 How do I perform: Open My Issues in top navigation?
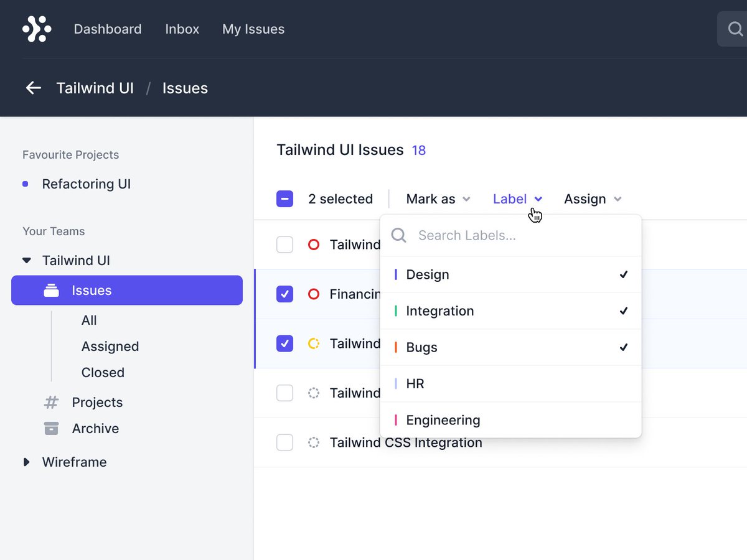pyautogui.click(x=253, y=29)
